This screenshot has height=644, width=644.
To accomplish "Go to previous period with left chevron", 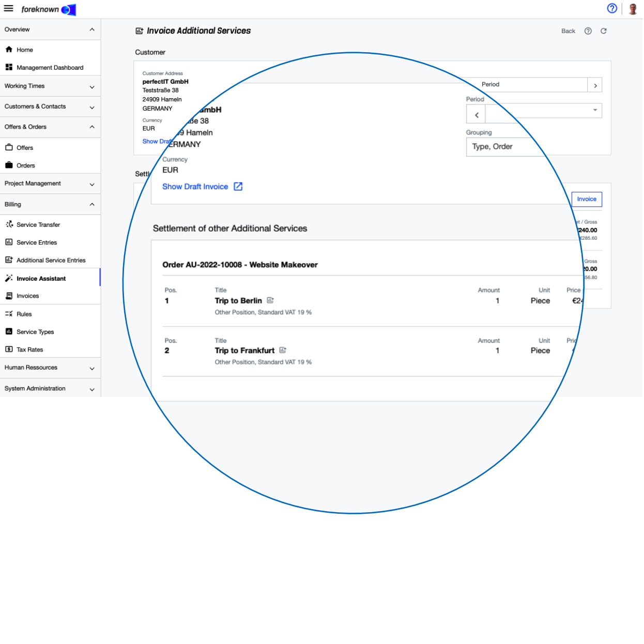I will (x=476, y=115).
